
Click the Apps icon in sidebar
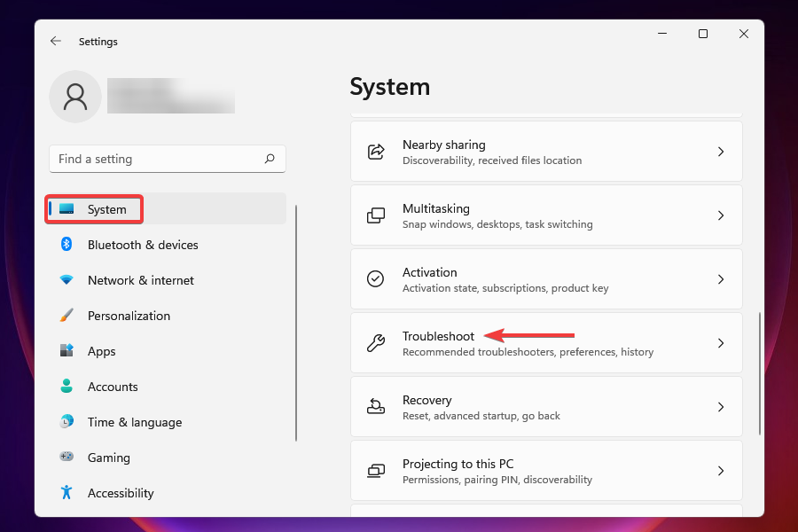66,350
